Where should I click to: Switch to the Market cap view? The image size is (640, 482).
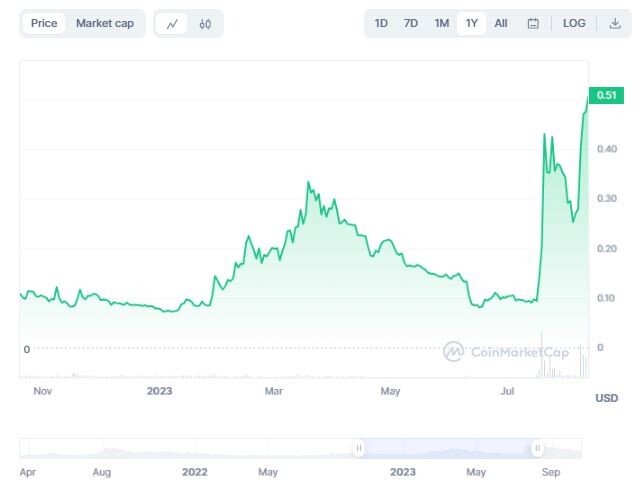point(105,23)
